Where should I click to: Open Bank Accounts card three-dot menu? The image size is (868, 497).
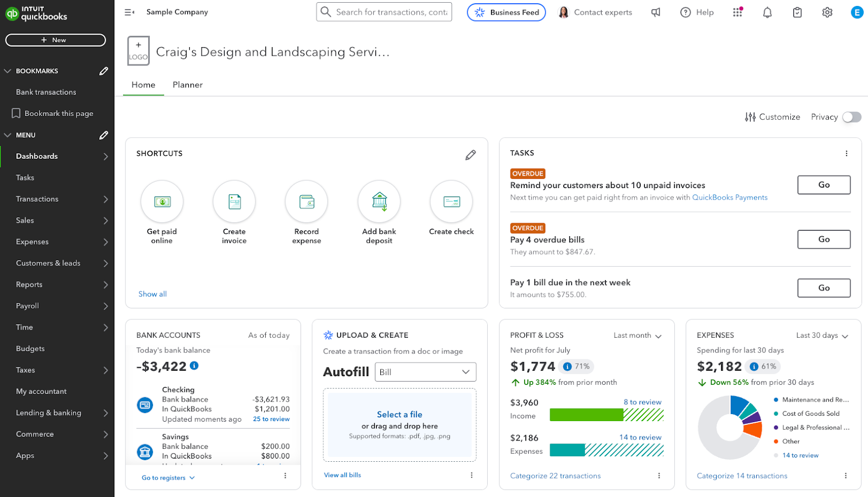285,476
